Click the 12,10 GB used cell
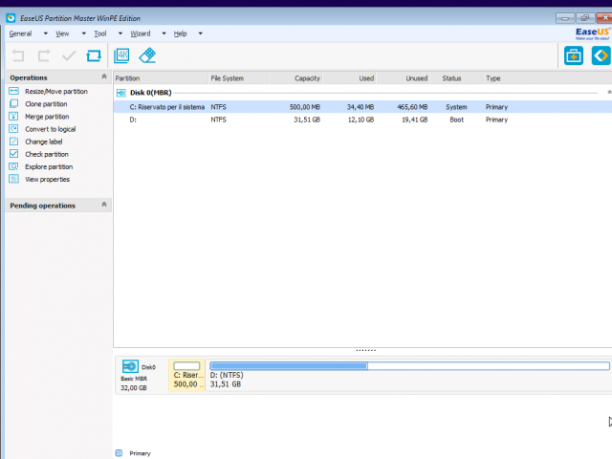This screenshot has height=459, width=612. [x=361, y=119]
